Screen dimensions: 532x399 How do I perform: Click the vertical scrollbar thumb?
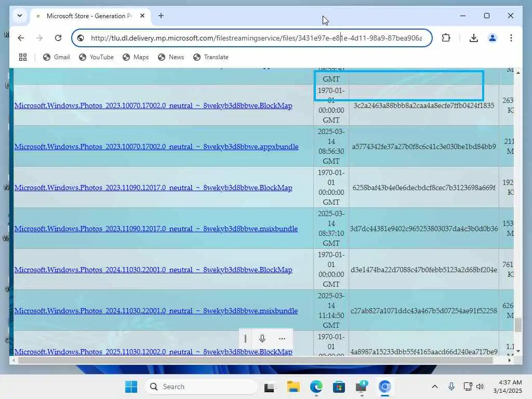518,325
